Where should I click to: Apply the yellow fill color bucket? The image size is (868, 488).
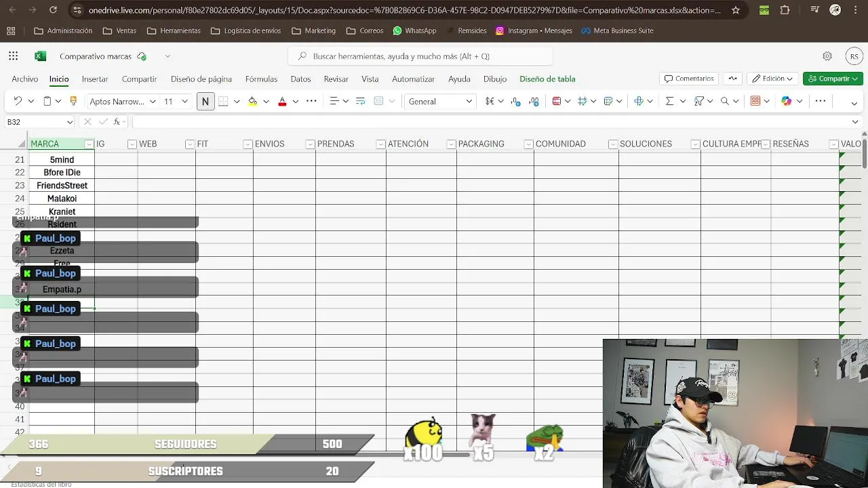click(253, 101)
